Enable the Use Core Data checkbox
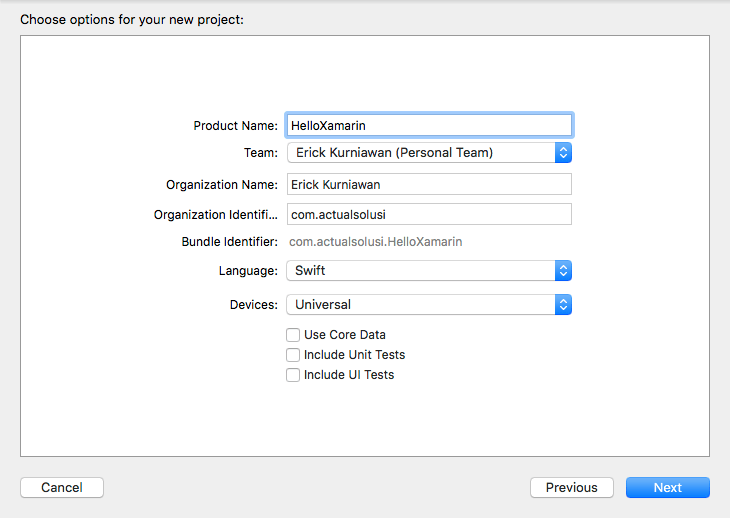The width and height of the screenshot is (730, 518). tap(293, 335)
